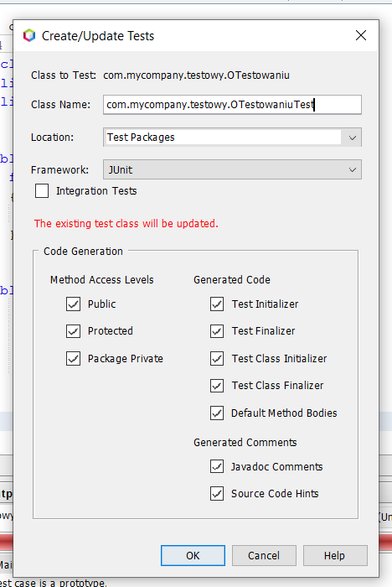The width and height of the screenshot is (392, 587).
Task: Close the Create/Update Tests dialog
Action: click(x=361, y=36)
